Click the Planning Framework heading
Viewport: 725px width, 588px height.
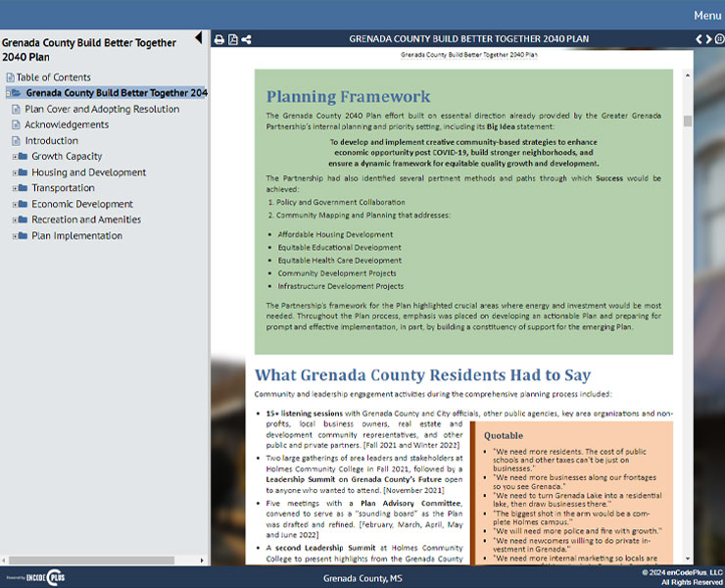348,97
